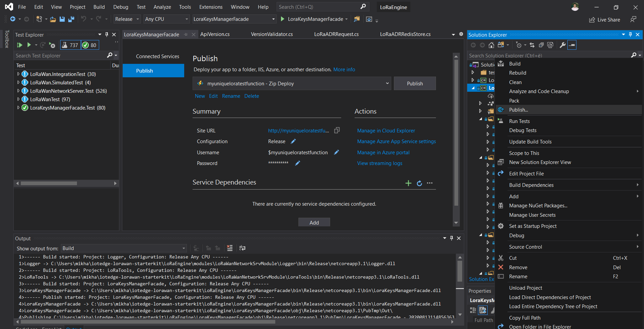Copy the Site URL with copy icon
The height and width of the screenshot is (329, 644).
pos(337,130)
